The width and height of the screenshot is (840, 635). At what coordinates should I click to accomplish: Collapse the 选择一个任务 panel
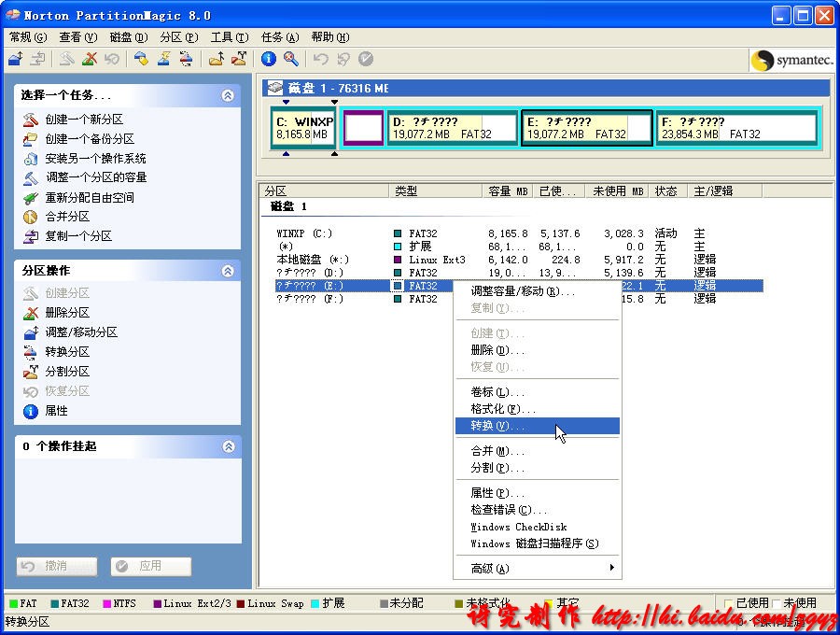[x=228, y=95]
